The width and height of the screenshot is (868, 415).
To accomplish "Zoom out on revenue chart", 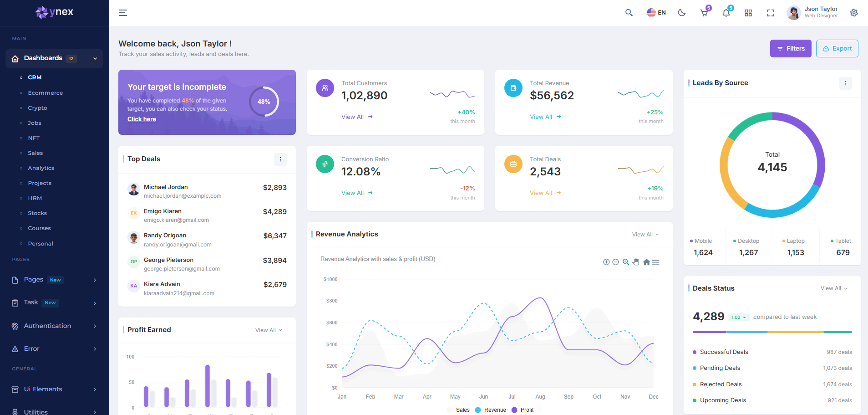I will pyautogui.click(x=615, y=262).
